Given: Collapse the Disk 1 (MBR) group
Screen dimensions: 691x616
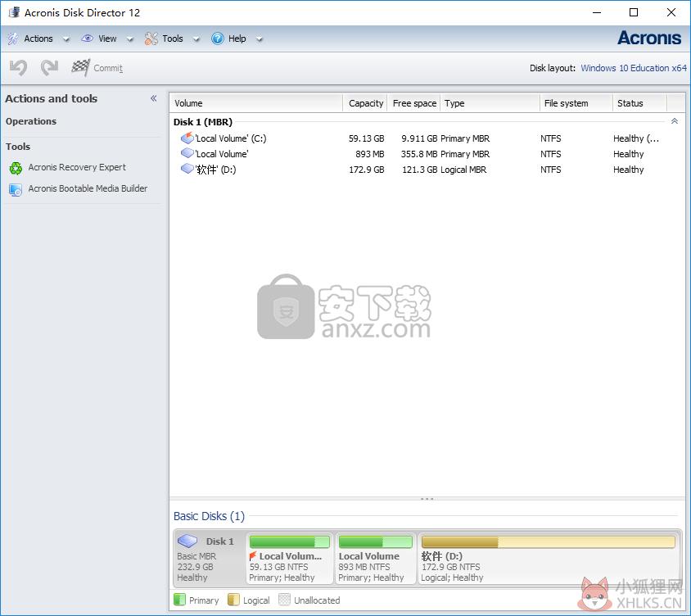Looking at the screenshot, I should (675, 120).
